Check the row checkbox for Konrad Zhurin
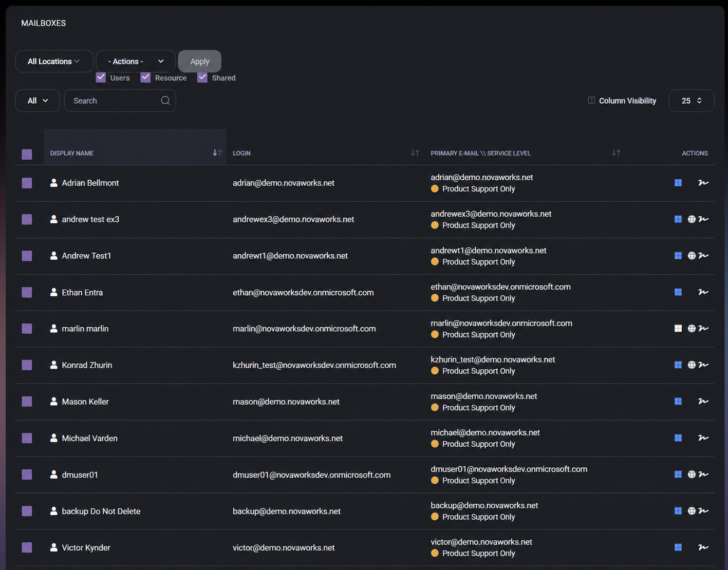728x570 pixels. (x=27, y=365)
